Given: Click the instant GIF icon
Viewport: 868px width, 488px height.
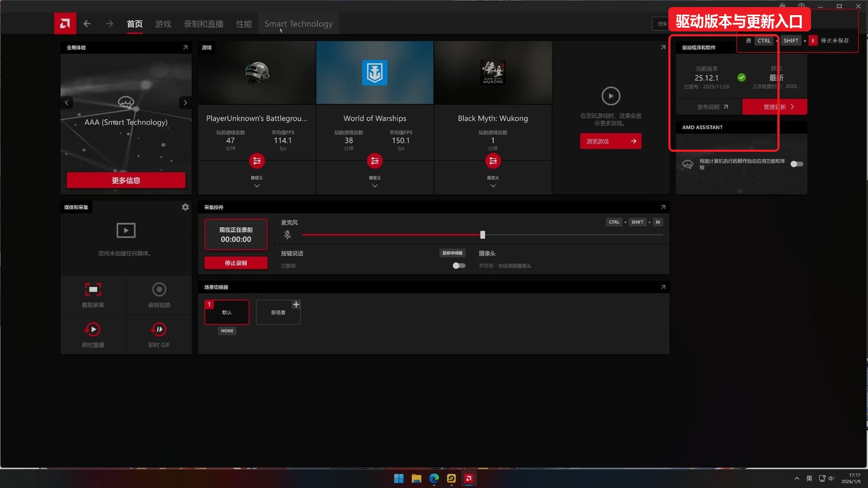Looking at the screenshot, I should coord(159,329).
